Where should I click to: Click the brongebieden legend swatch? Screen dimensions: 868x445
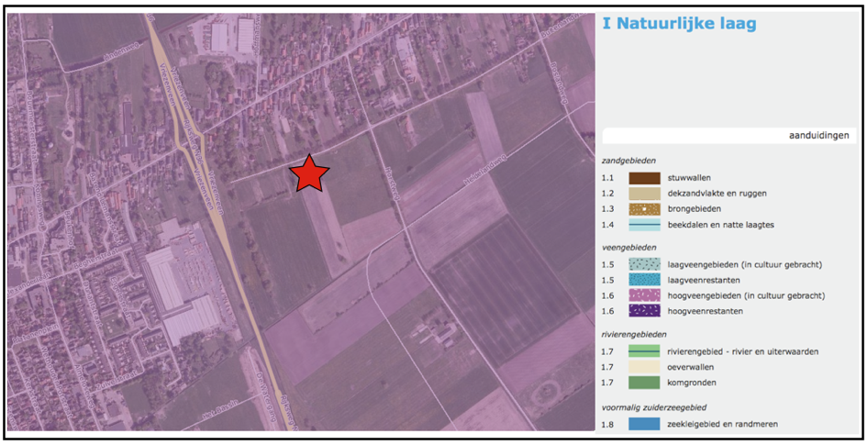tap(644, 208)
